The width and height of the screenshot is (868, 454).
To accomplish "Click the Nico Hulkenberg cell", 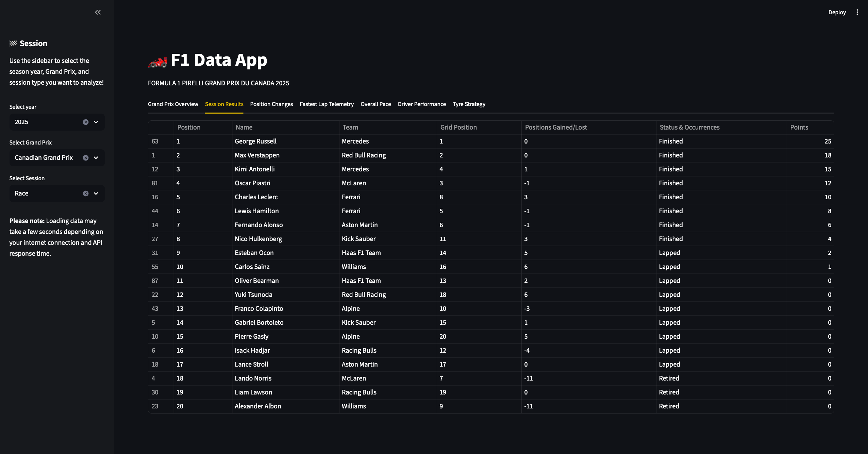I will click(x=286, y=239).
